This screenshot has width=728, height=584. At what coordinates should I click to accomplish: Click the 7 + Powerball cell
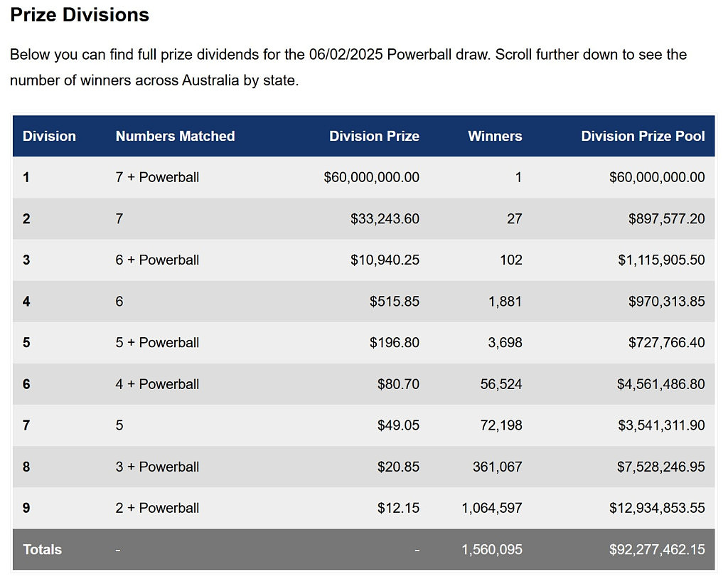point(157,177)
